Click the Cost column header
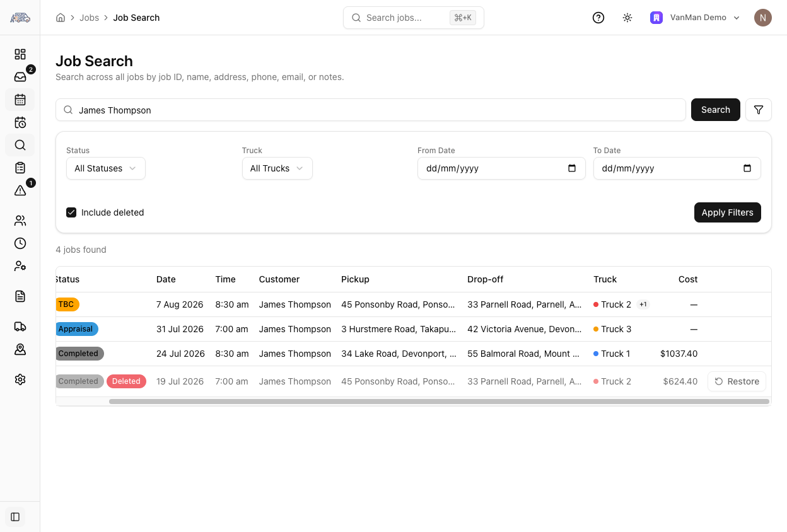Screen dimensions: 787x532 click(x=688, y=279)
